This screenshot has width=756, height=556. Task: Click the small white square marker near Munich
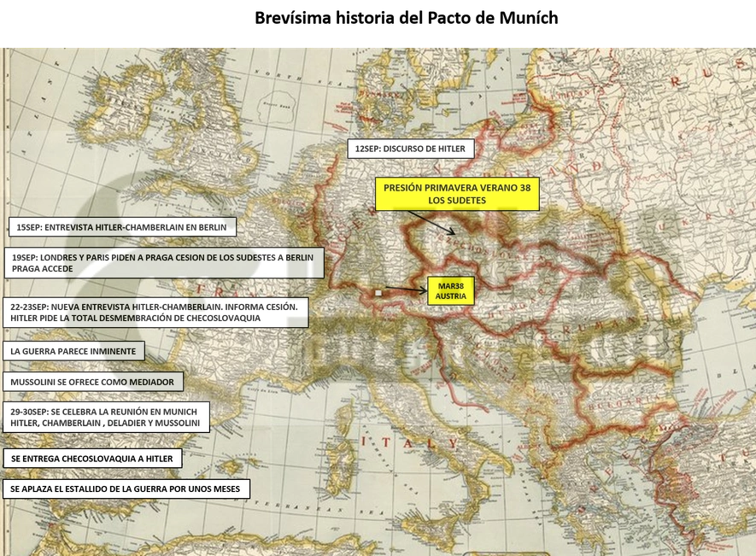pos(378,293)
